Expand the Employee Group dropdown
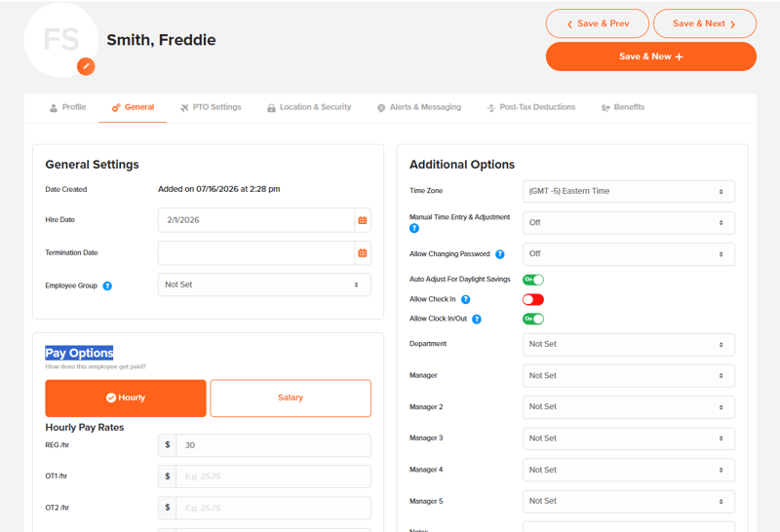Screen dimensions: 780x532 point(264,285)
